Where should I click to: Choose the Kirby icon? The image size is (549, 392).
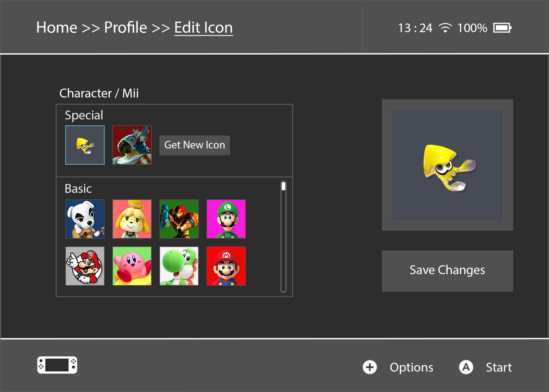132,266
